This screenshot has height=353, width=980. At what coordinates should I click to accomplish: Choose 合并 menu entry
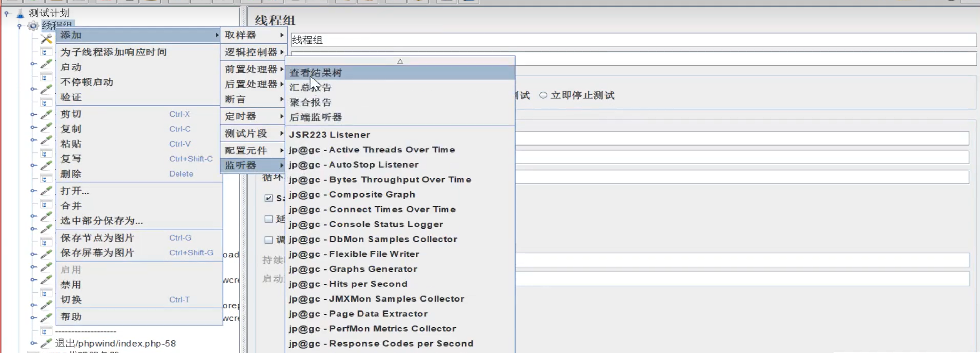pos(139,206)
